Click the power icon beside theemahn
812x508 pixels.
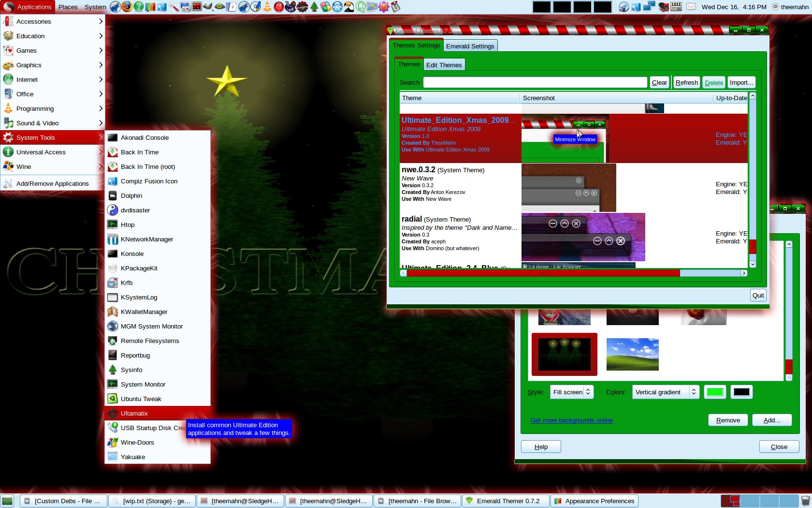coord(775,7)
